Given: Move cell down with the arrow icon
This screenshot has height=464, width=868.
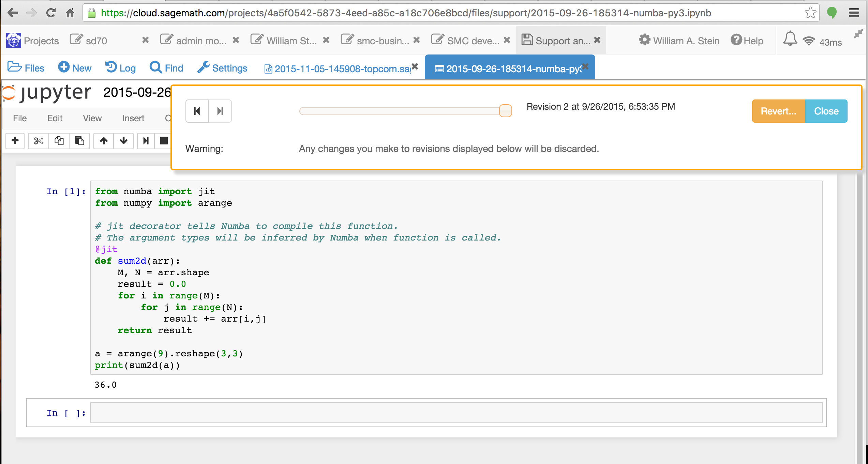Looking at the screenshot, I should coord(123,141).
